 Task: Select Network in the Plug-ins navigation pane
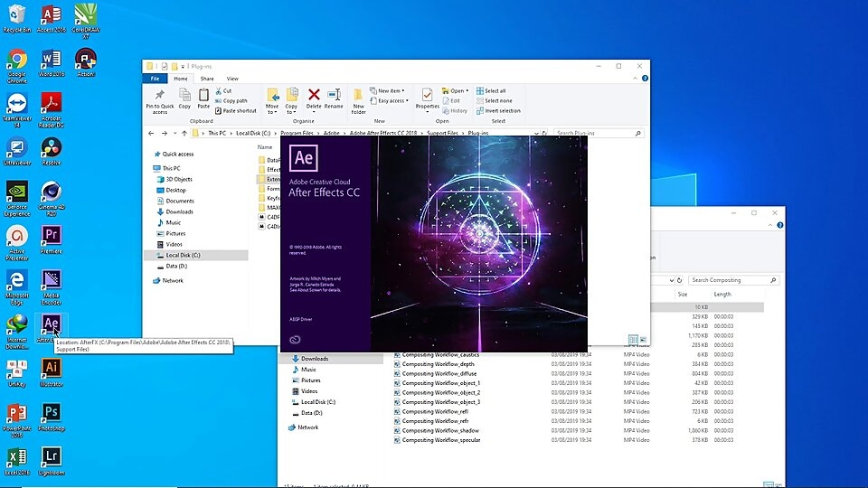(x=168, y=280)
